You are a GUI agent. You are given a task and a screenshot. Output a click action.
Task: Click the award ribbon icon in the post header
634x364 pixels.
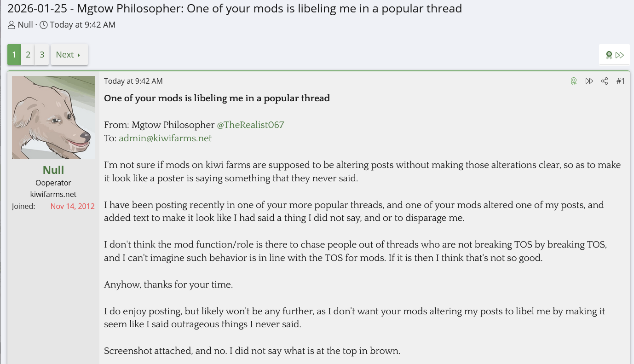coord(574,81)
